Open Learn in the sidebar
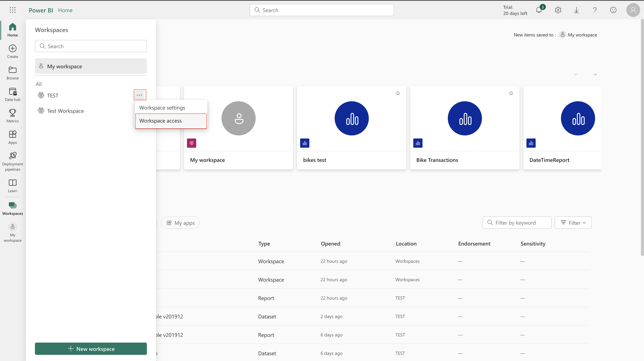The height and width of the screenshot is (361, 644). click(12, 186)
